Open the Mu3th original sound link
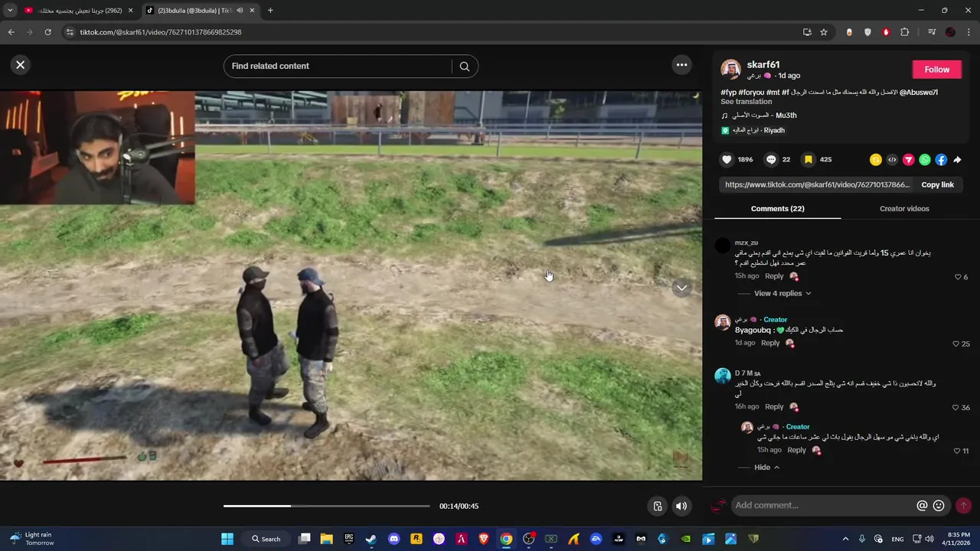 765,116
